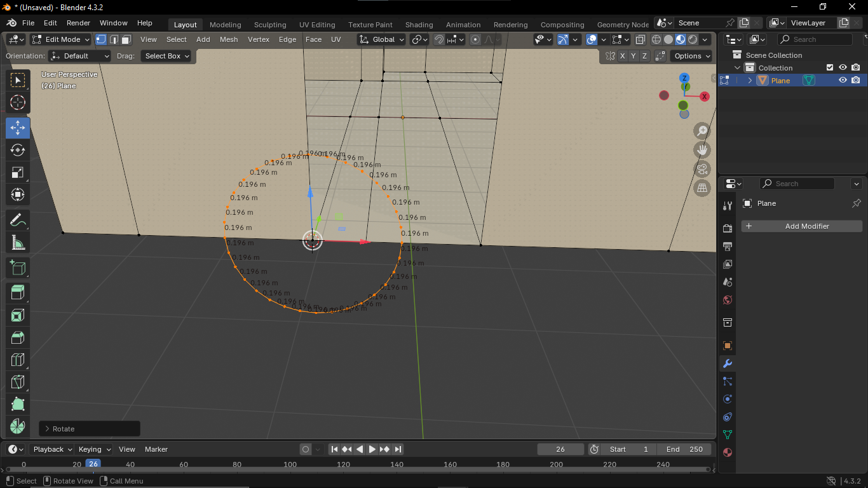Activate the Inset Faces tool
The width and height of the screenshot is (868, 488).
click(18, 315)
